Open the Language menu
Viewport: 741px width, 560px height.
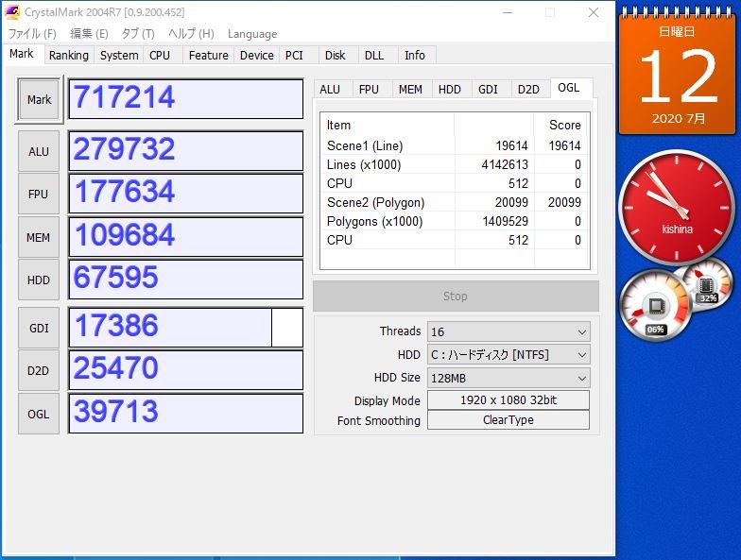point(252,34)
